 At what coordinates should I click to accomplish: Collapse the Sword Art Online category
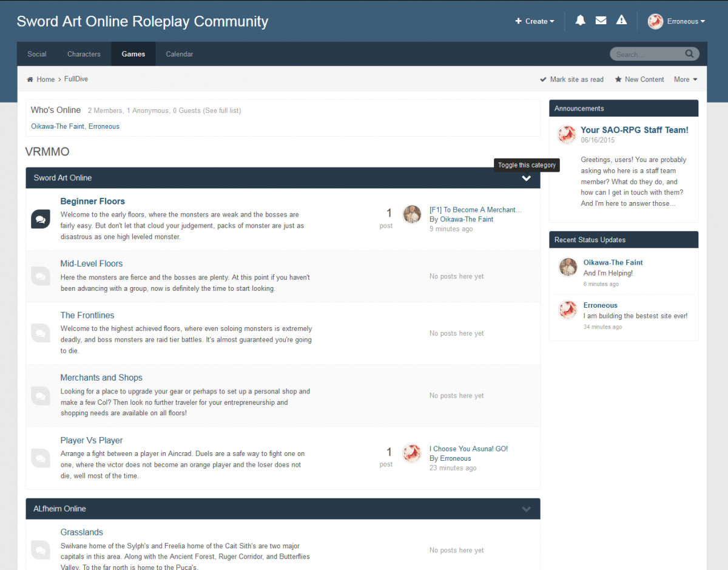point(526,178)
